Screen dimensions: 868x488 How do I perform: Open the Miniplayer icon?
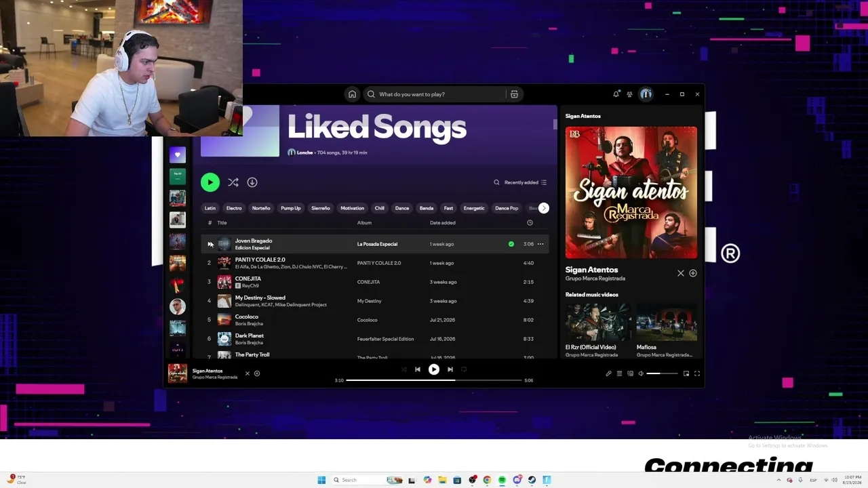686,373
